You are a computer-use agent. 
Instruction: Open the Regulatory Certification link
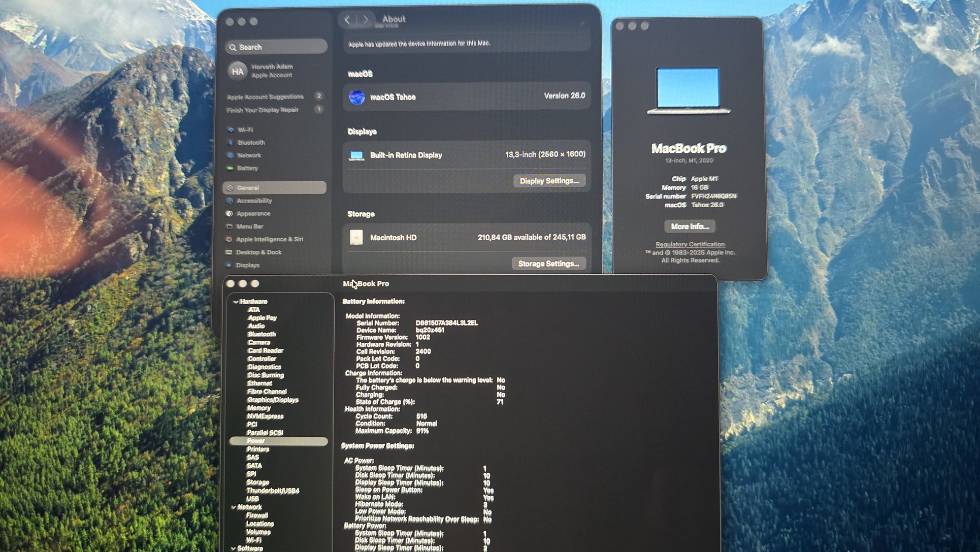(x=690, y=244)
